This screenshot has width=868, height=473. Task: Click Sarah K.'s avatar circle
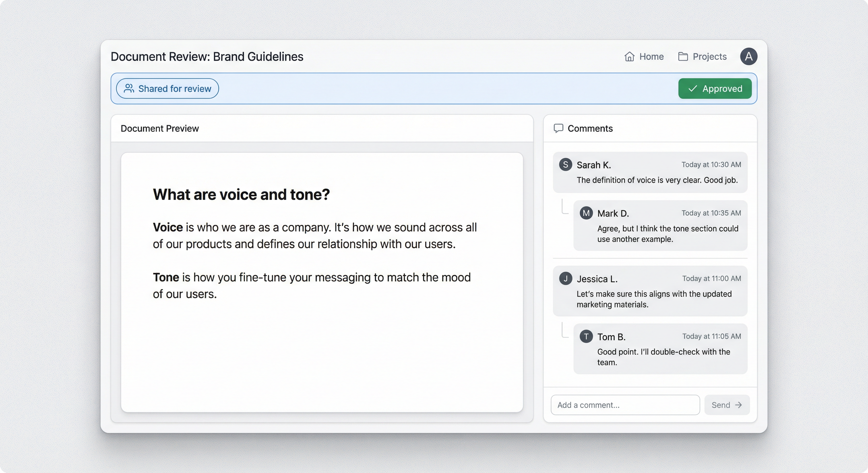click(x=565, y=165)
